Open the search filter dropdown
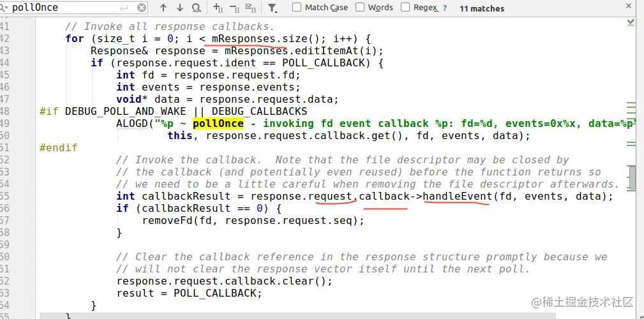 click(x=273, y=8)
